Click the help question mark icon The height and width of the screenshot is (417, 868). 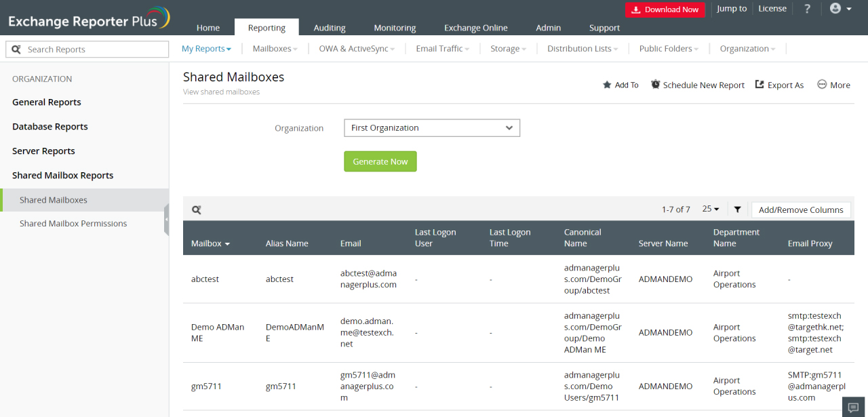point(807,9)
